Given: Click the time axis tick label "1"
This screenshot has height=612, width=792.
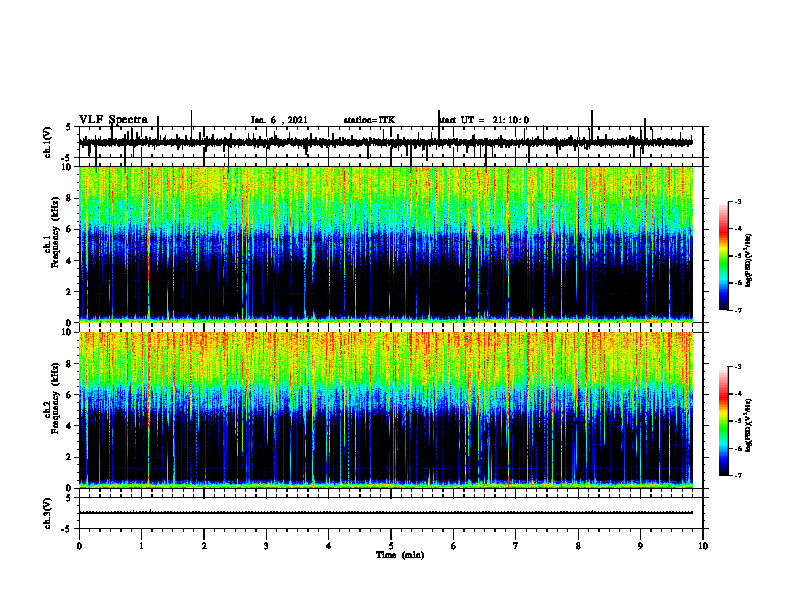Looking at the screenshot, I should click(x=141, y=546).
